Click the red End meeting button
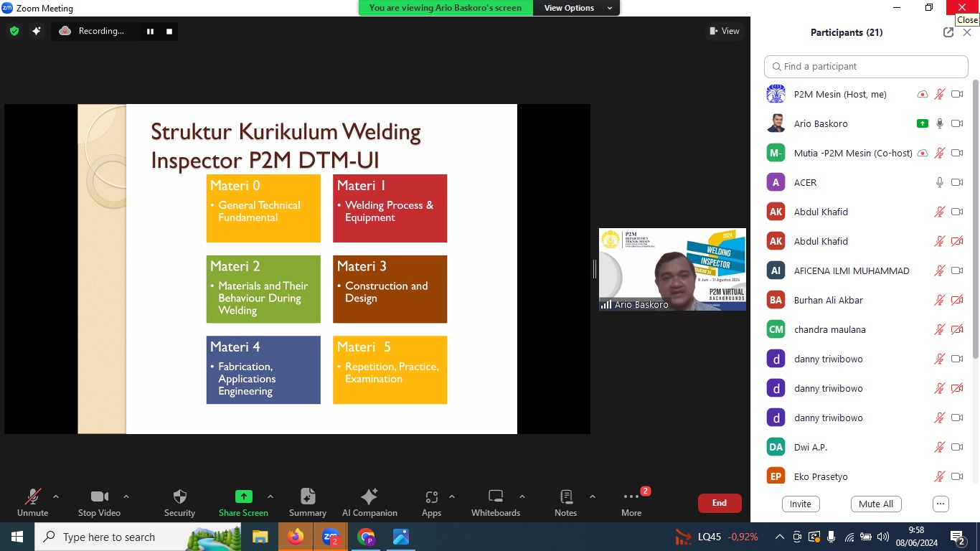This screenshot has width=980, height=551. [x=720, y=503]
